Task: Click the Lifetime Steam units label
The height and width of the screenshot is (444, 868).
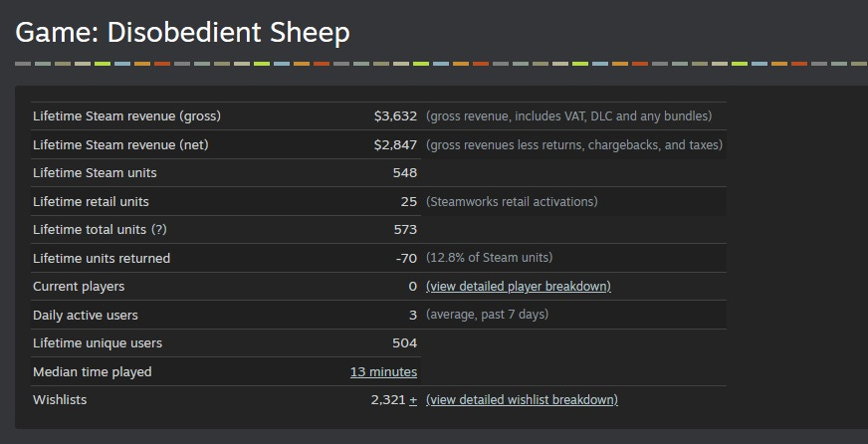Action: pos(95,173)
